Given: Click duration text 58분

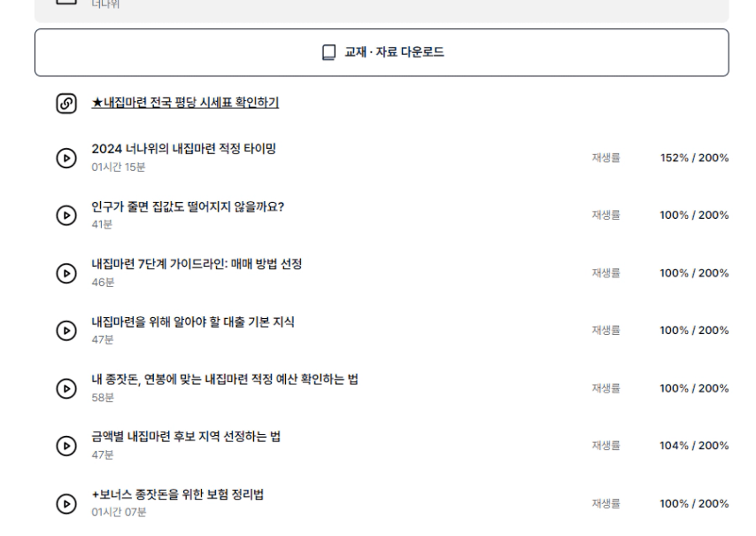Looking at the screenshot, I should click(103, 398).
